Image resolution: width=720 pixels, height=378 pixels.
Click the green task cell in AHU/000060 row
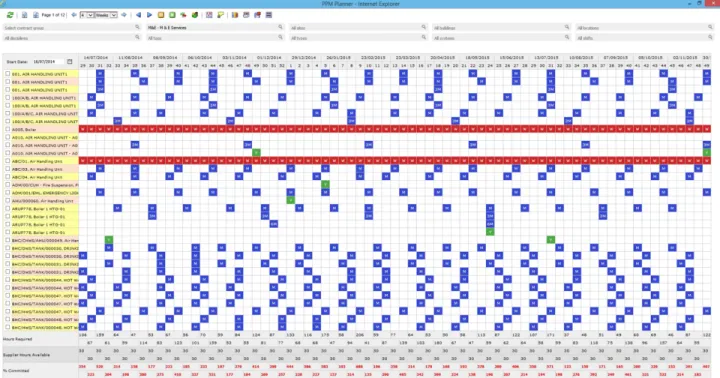pos(291,200)
